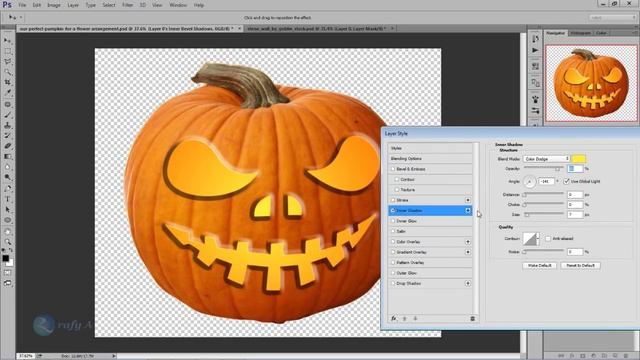Open the Blend Mode Color Dodge dropdown
640x360 pixels.
(546, 159)
